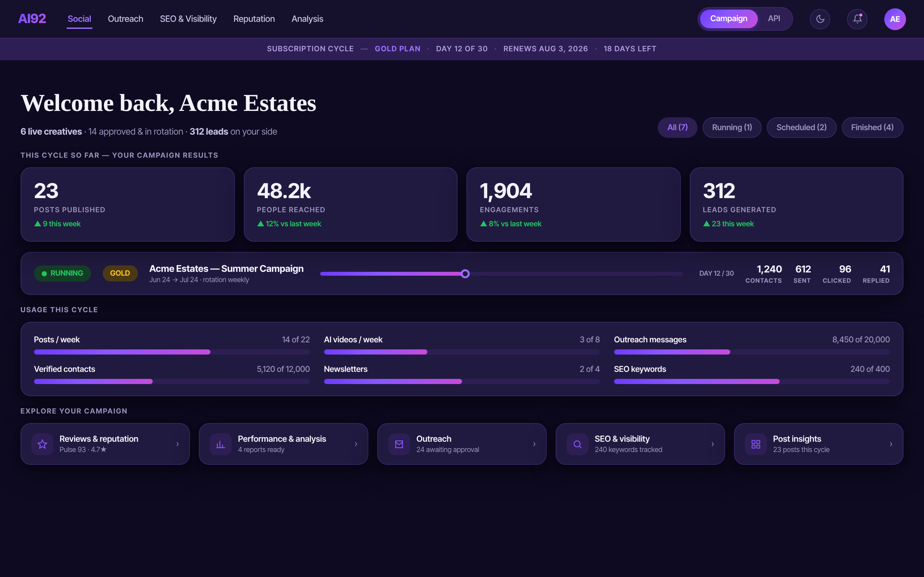This screenshot has height=577, width=924.
Task: Click the grid icon on Post insights
Action: pyautogui.click(x=756, y=444)
